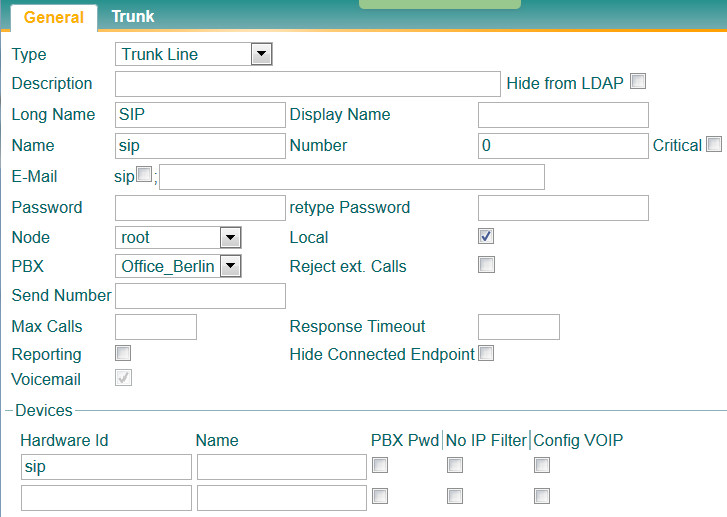The image size is (727, 517).
Task: Enable Reject ext. Calls checkbox
Action: 486,265
